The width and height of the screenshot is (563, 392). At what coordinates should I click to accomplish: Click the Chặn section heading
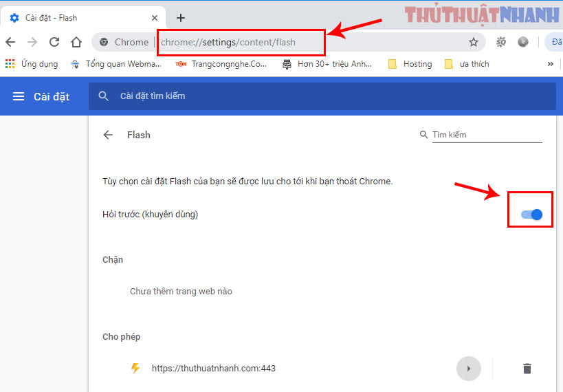(113, 260)
